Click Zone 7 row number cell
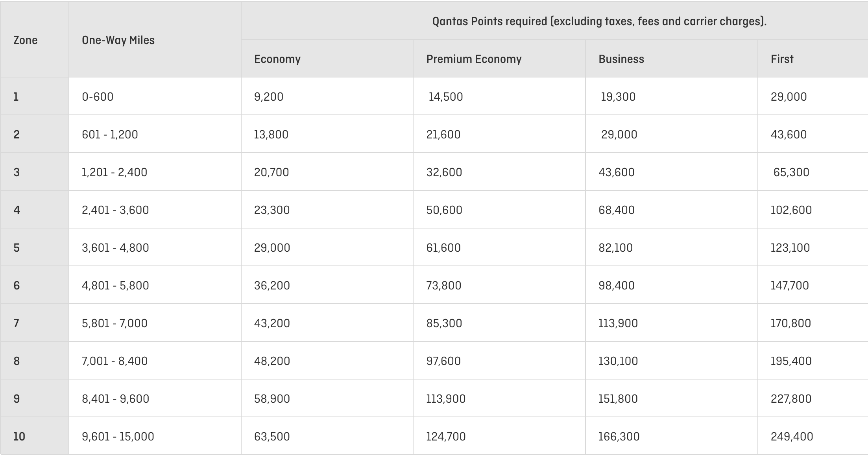The height and width of the screenshot is (457, 868). (16, 323)
